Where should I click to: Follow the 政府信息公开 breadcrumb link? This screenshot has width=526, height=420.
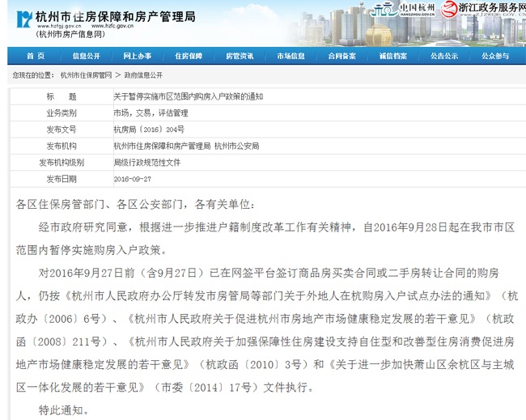(143, 75)
